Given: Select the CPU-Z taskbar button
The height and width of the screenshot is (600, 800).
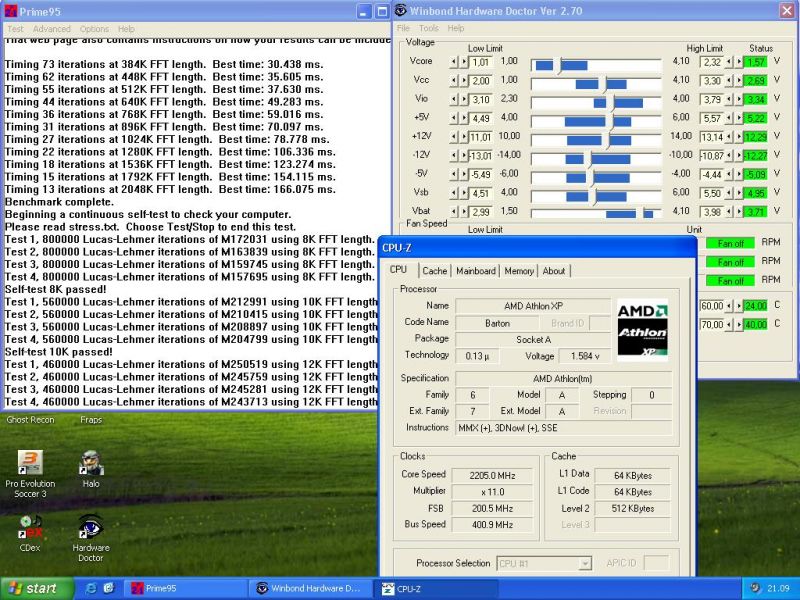Looking at the screenshot, I should pyautogui.click(x=438, y=588).
